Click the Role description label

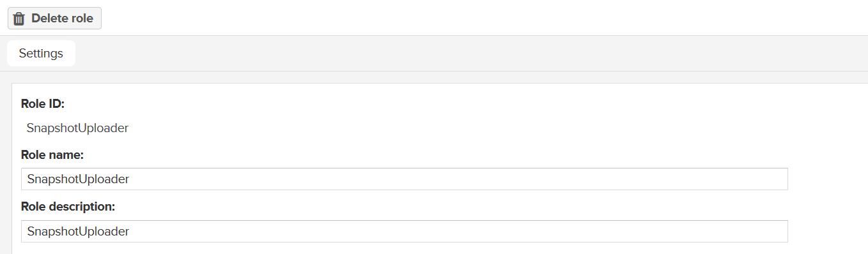(x=68, y=207)
